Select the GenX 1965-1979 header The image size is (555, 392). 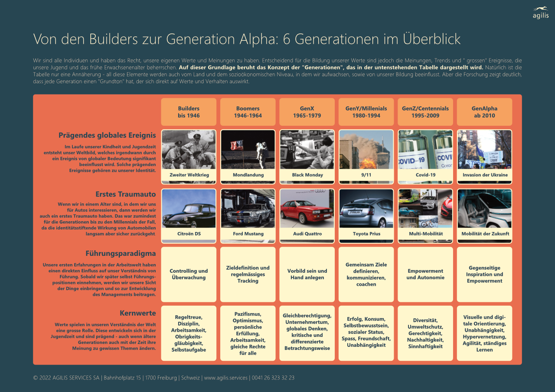coord(307,112)
